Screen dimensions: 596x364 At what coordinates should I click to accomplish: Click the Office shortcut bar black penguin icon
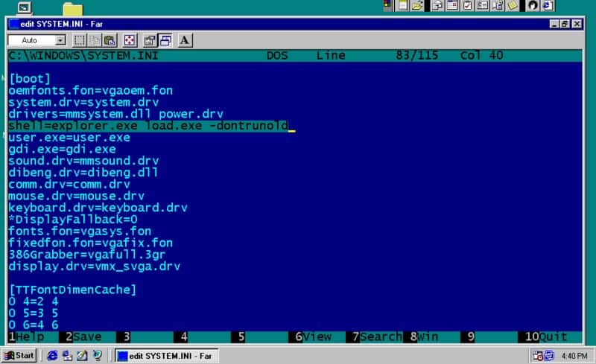533,5
